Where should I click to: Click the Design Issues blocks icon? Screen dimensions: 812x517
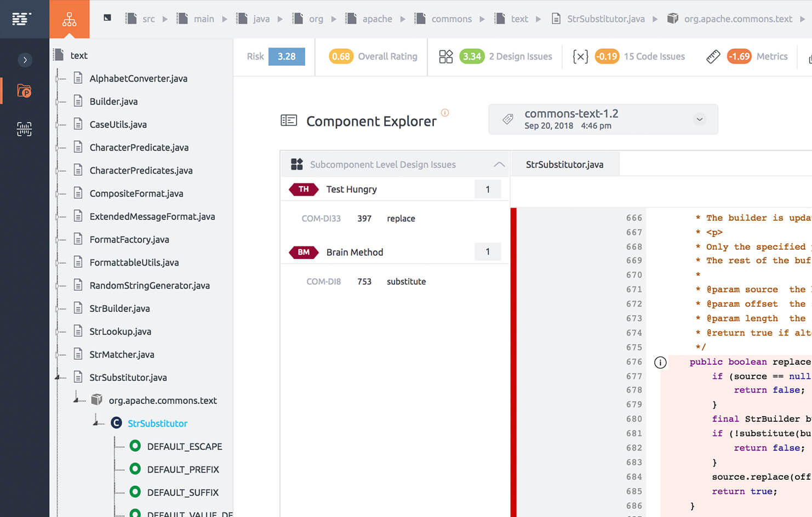(x=446, y=56)
